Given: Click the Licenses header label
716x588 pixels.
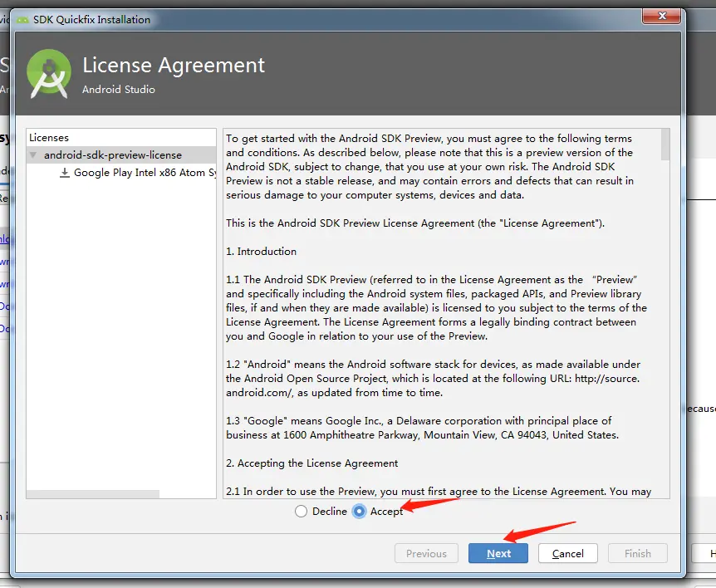Looking at the screenshot, I should tap(49, 137).
